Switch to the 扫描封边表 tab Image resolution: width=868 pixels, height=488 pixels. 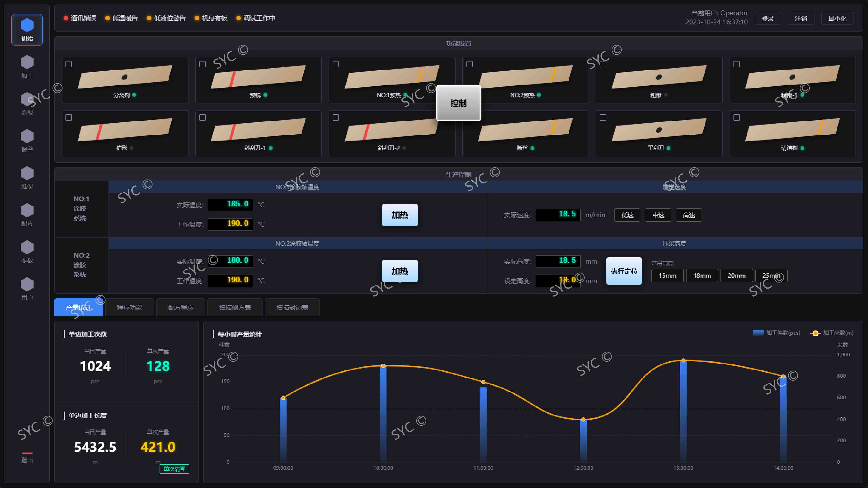[x=292, y=307]
